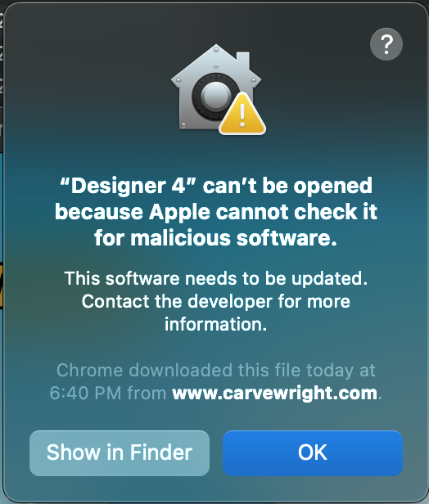Click the www.carvewright.com source address
Image resolution: width=429 pixels, height=504 pixels.
point(274,393)
